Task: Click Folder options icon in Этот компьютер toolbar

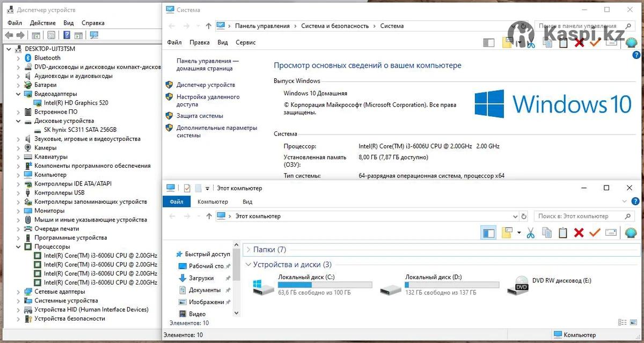Action: 508,233
